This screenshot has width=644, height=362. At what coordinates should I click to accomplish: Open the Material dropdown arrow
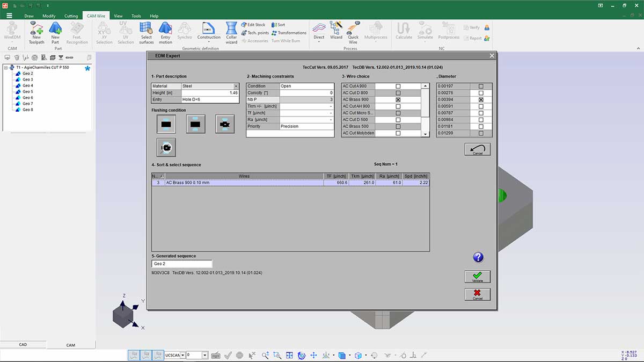(236, 86)
